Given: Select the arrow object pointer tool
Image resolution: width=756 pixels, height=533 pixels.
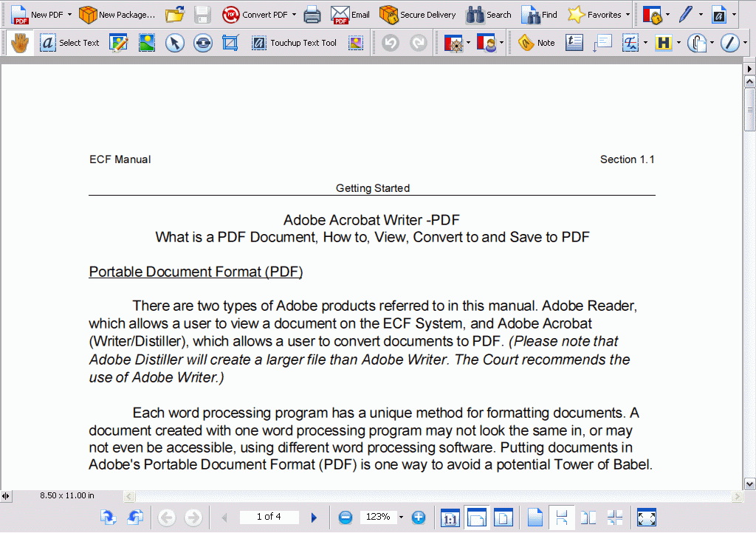Looking at the screenshot, I should pyautogui.click(x=174, y=43).
